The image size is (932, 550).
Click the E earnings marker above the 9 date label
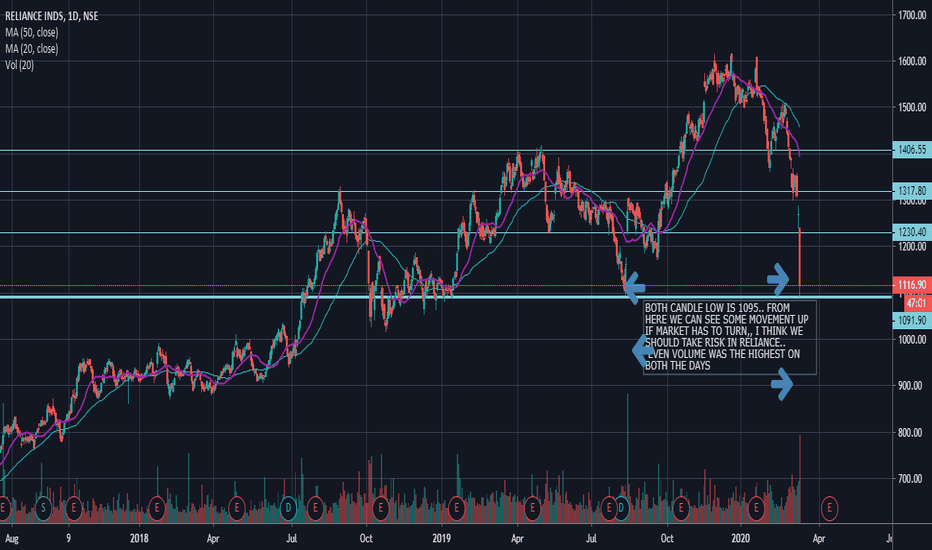tap(74, 508)
